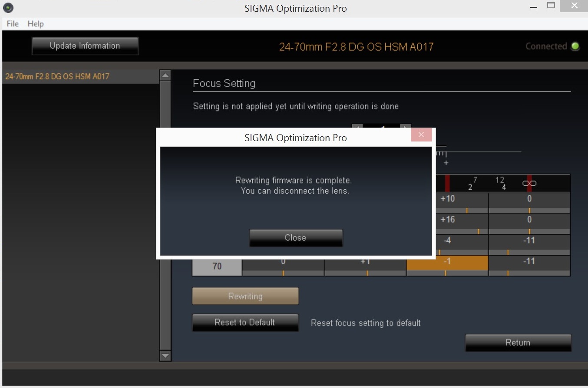588x388 pixels.
Task: Click the green Connected status indicator
Action: (x=575, y=46)
